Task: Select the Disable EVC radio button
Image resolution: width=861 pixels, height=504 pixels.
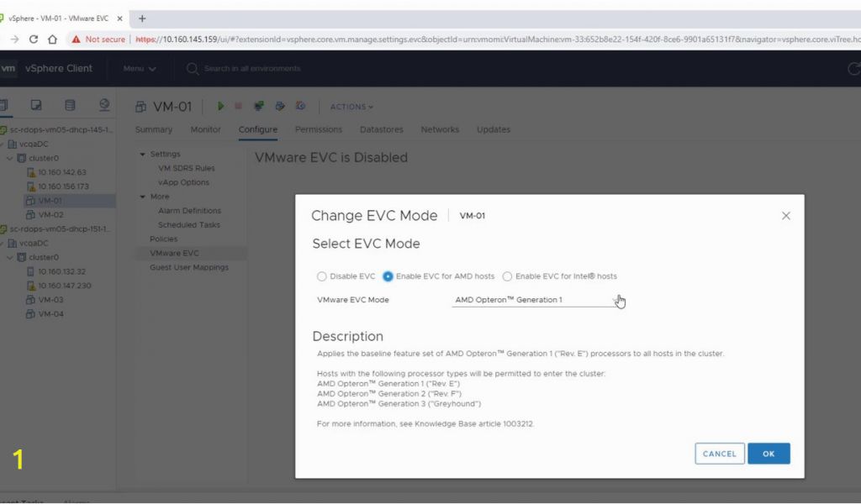Action: [x=321, y=276]
